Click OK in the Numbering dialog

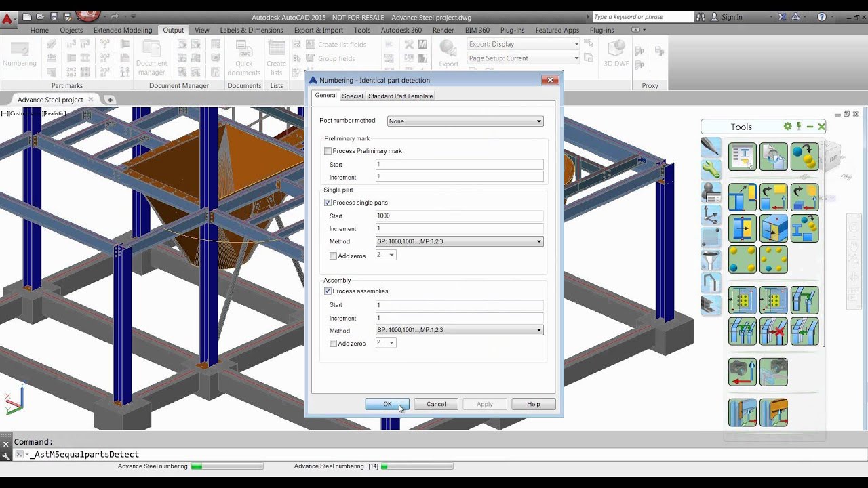(387, 404)
